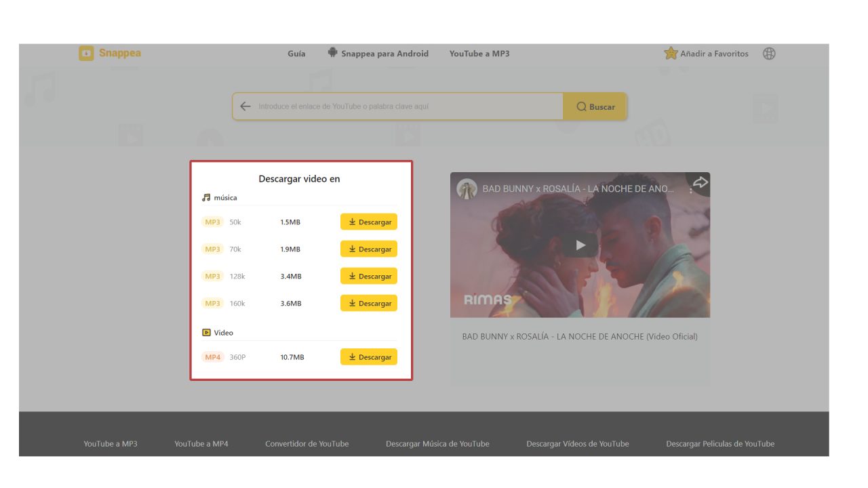The width and height of the screenshot is (868, 488).
Task: Open the video's three-dot options menu
Action: coord(691,190)
